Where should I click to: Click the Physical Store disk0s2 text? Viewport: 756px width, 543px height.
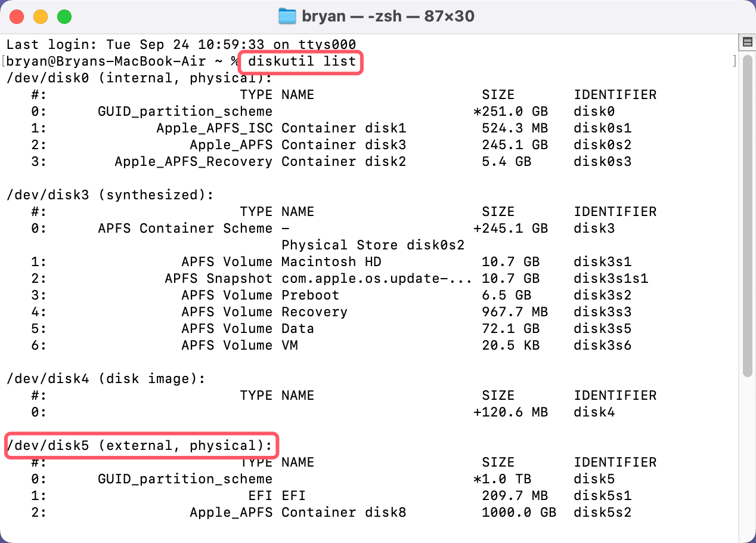click(x=373, y=245)
